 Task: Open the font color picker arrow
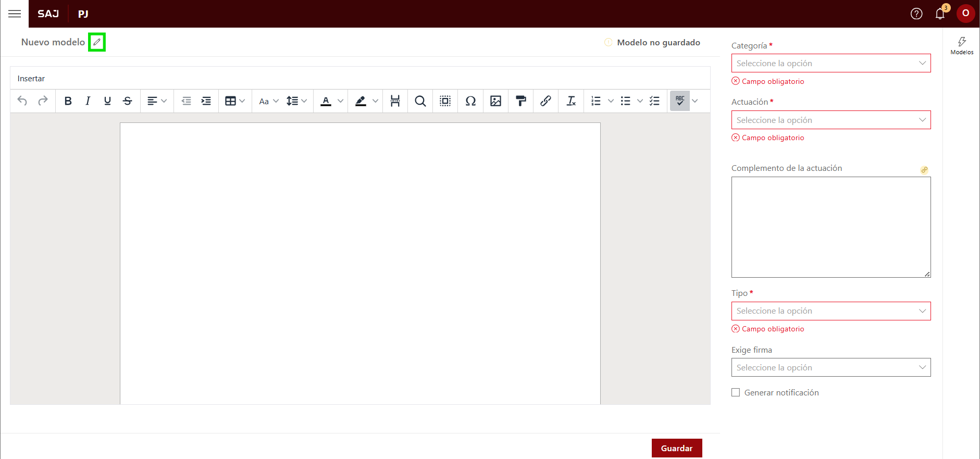pos(340,101)
